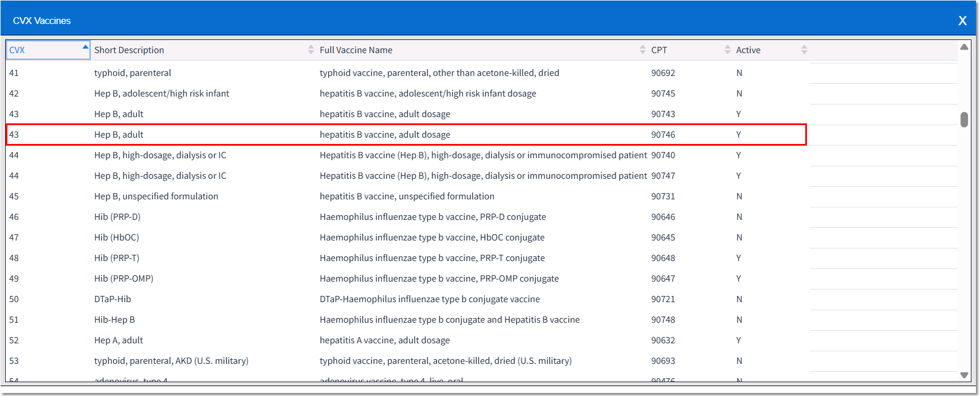Select the 'Hep A, adult' row

pos(407,340)
